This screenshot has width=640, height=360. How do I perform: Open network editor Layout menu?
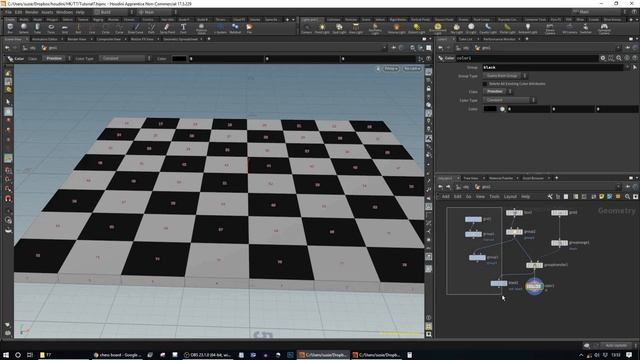click(510, 197)
